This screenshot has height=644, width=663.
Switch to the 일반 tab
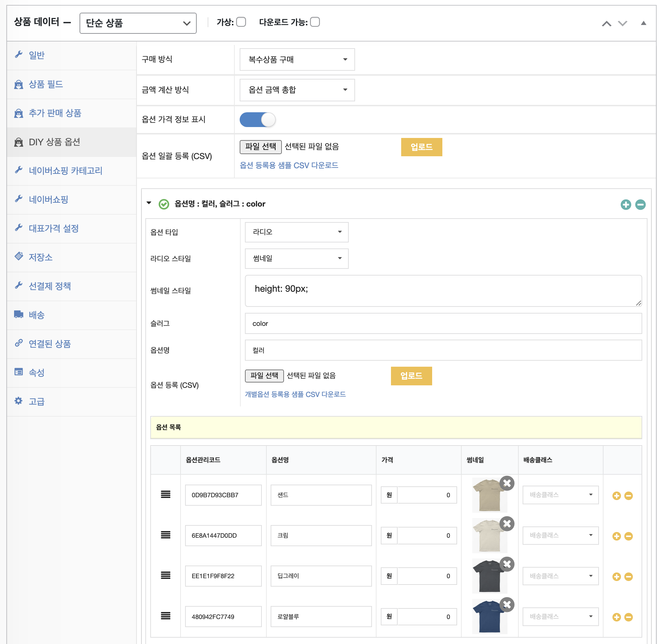point(37,55)
